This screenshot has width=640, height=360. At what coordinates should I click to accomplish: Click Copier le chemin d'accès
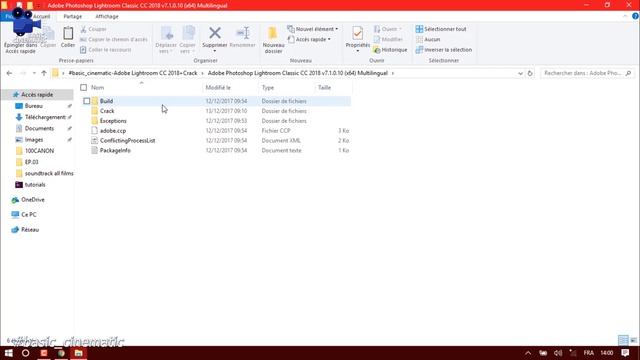coord(113,40)
